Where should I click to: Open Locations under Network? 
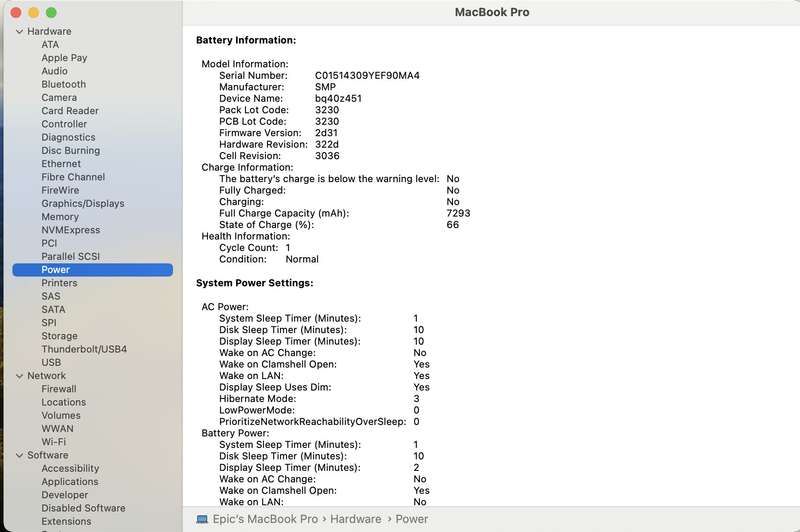click(x=64, y=403)
